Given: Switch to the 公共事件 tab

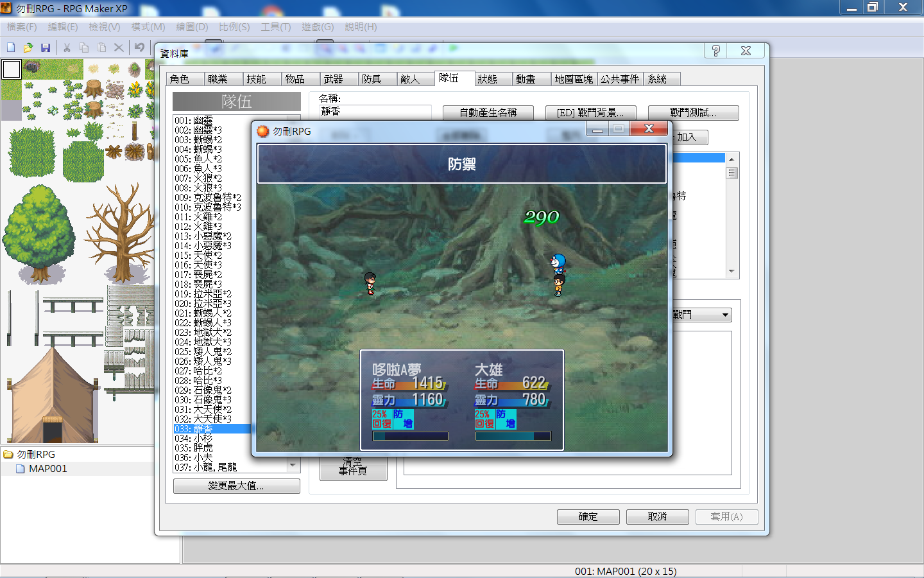Looking at the screenshot, I should tap(620, 79).
